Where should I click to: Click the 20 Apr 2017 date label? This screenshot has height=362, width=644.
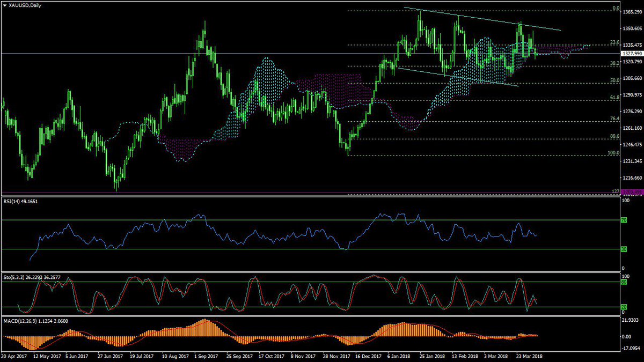[13, 356]
